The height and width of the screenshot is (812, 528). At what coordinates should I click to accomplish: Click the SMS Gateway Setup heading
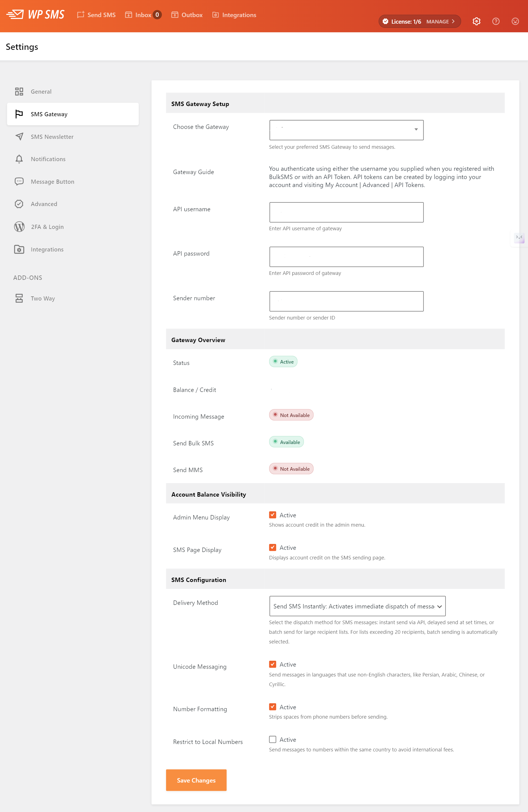coord(200,104)
